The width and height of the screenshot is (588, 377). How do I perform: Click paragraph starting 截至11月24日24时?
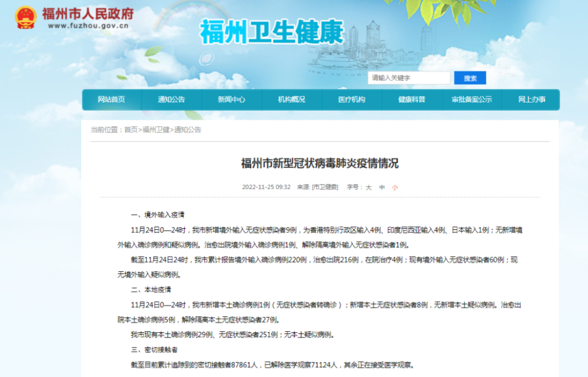318,267
